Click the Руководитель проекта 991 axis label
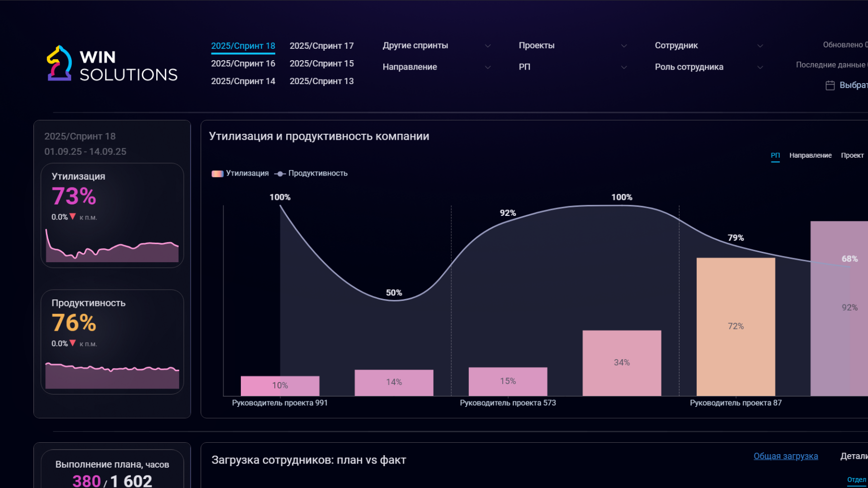This screenshot has height=488, width=868. [280, 403]
